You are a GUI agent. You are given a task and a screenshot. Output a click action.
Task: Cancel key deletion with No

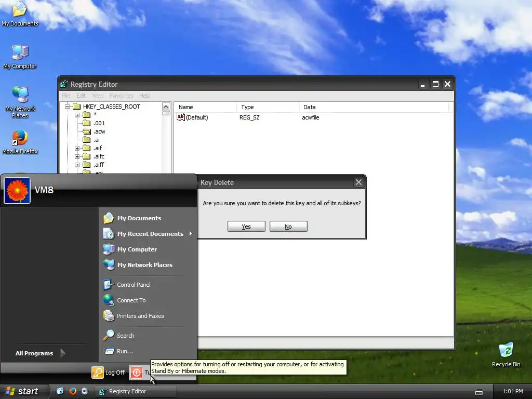tap(288, 227)
